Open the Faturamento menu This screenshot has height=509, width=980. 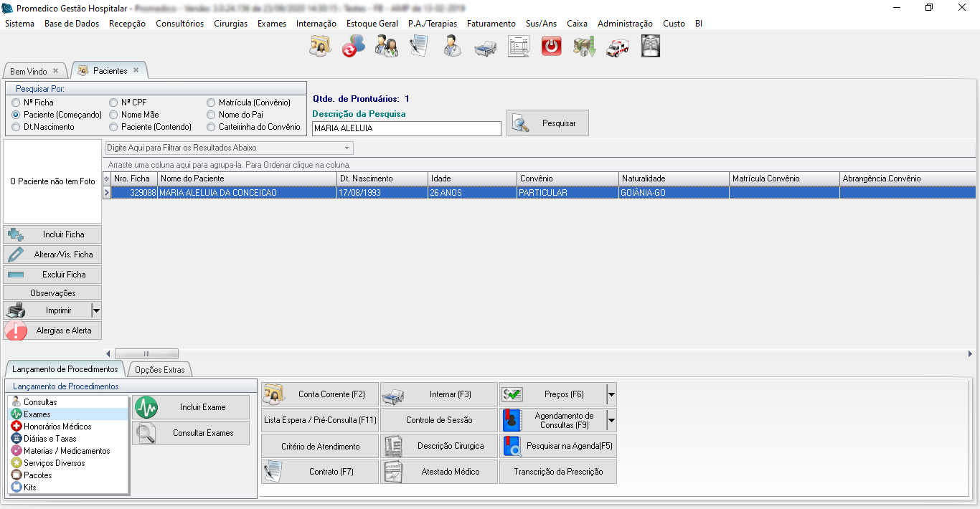(491, 24)
